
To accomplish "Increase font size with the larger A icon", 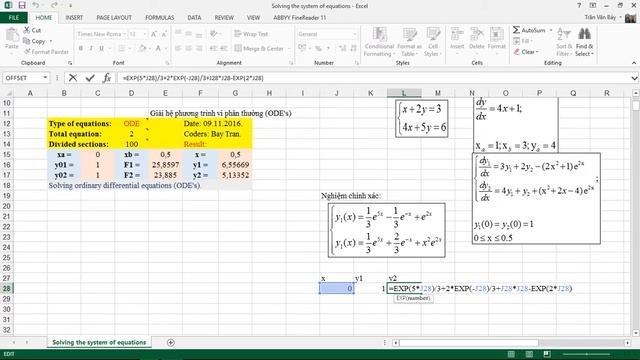I will click(154, 34).
